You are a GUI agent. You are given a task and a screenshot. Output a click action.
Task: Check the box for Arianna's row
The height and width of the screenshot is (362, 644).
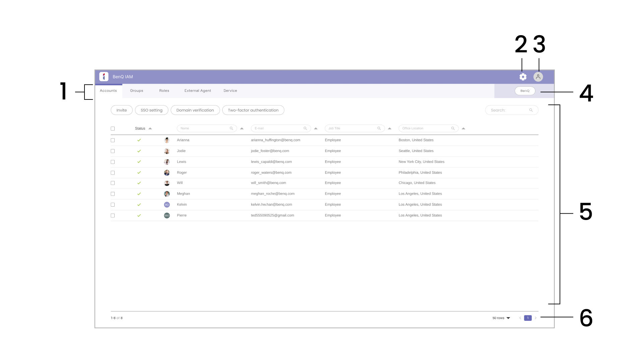coord(113,140)
